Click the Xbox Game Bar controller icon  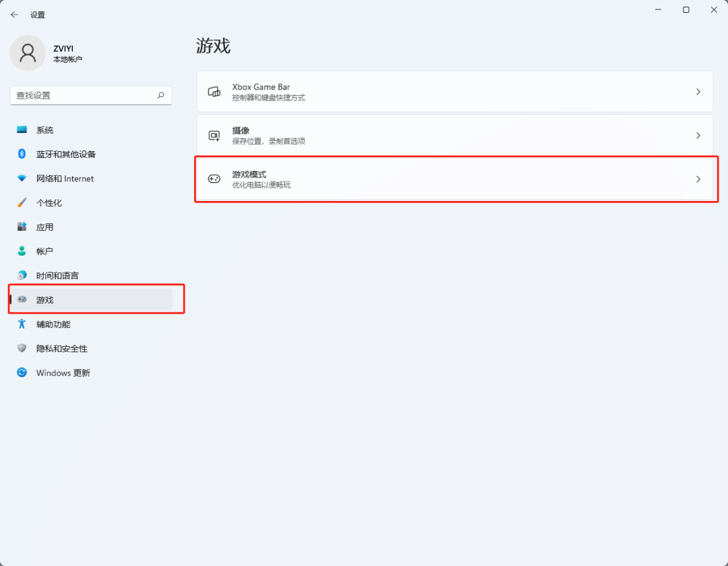214,91
